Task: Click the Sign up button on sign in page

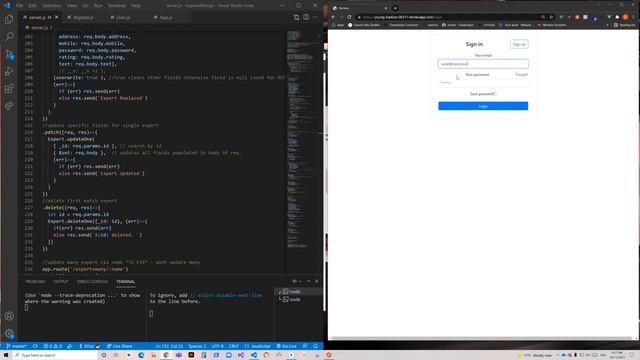Action: 519,44
